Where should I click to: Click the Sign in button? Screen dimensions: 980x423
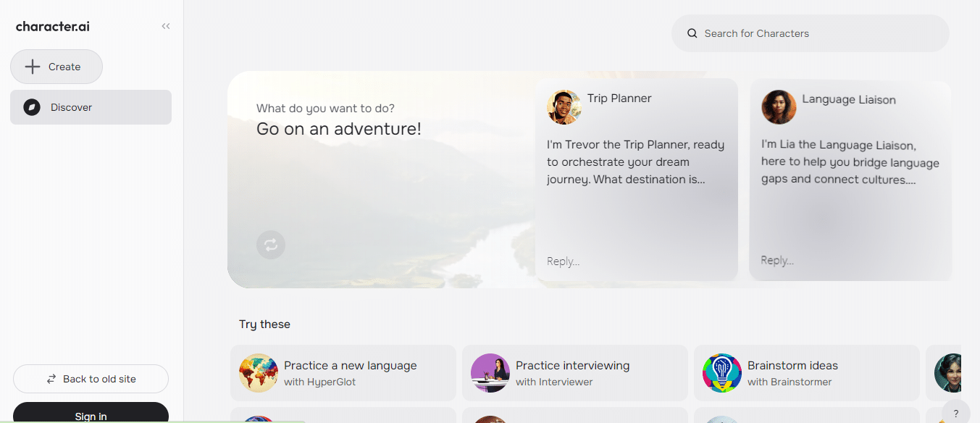(x=91, y=413)
